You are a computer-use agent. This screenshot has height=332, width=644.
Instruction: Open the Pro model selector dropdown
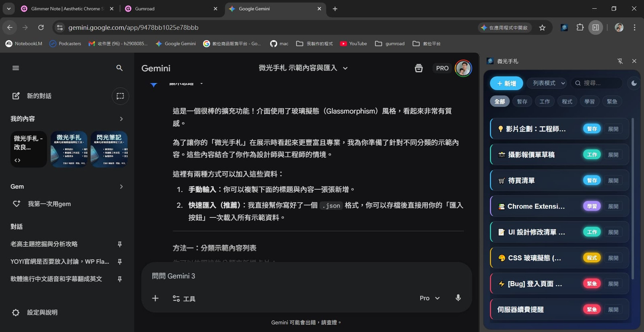429,298
